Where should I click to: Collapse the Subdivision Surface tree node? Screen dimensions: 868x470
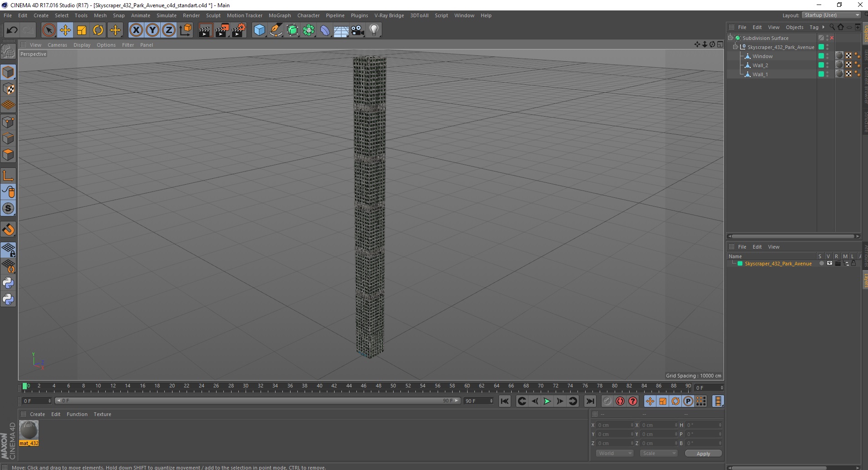coord(730,38)
